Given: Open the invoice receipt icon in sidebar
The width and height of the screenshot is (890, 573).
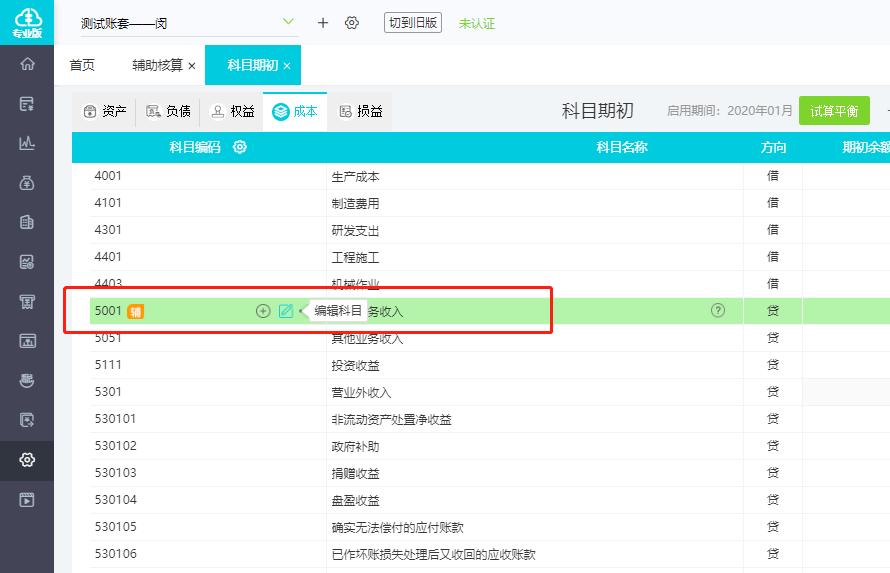Looking at the screenshot, I should pos(27,301).
